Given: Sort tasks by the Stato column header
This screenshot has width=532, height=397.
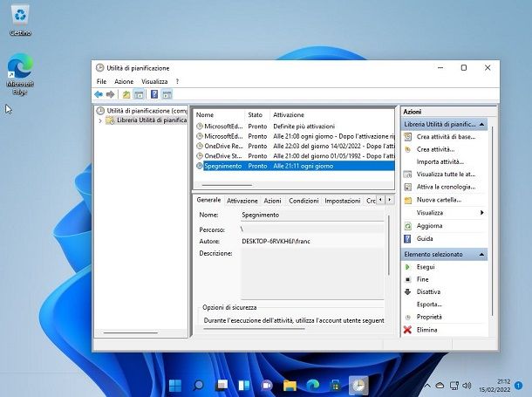Looking at the screenshot, I should pos(256,114).
